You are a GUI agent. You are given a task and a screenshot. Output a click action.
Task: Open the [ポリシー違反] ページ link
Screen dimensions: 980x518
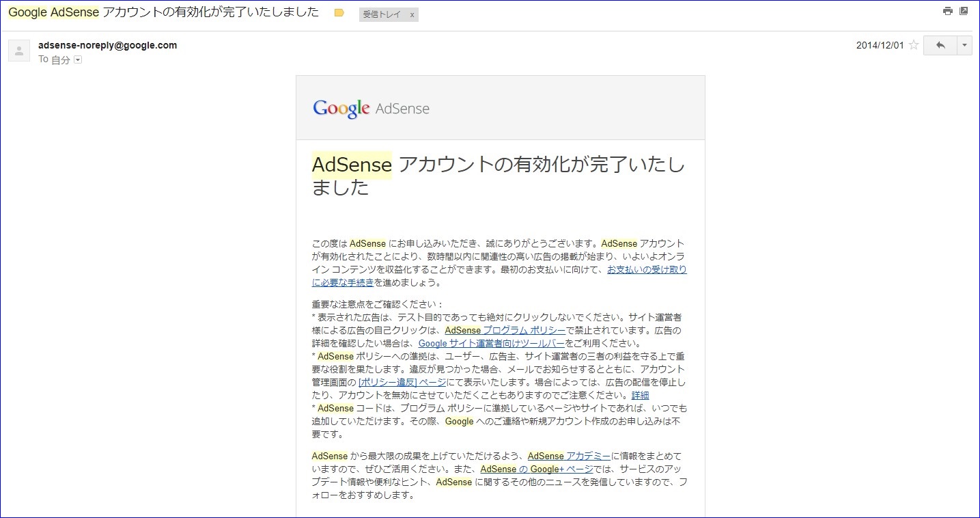click(x=402, y=383)
